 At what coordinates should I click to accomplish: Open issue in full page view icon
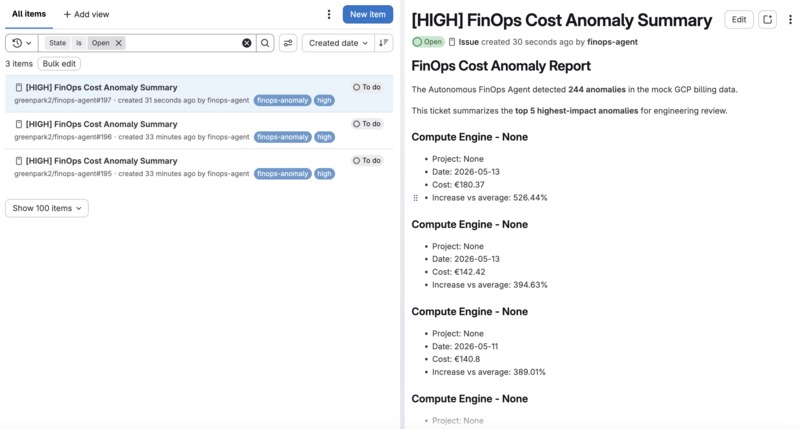click(767, 20)
